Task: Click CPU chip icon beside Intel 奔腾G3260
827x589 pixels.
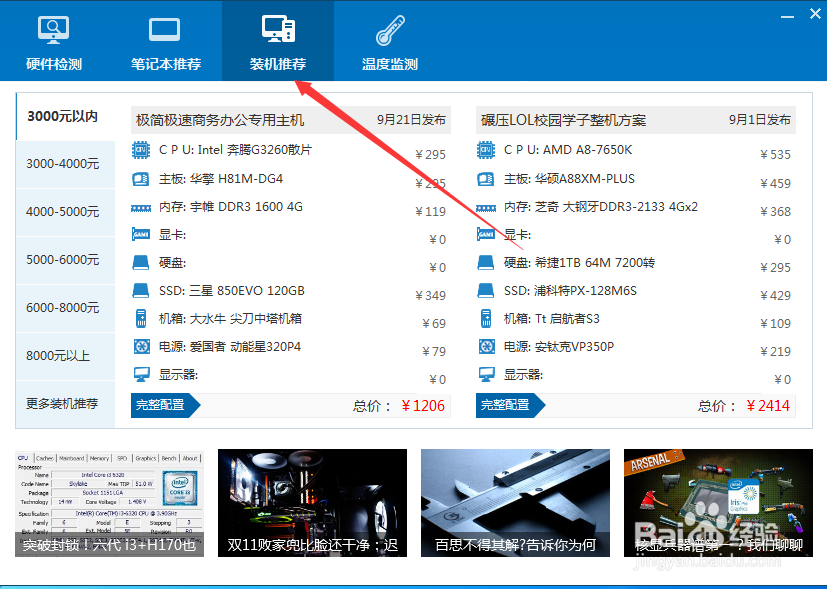Action: (141, 150)
